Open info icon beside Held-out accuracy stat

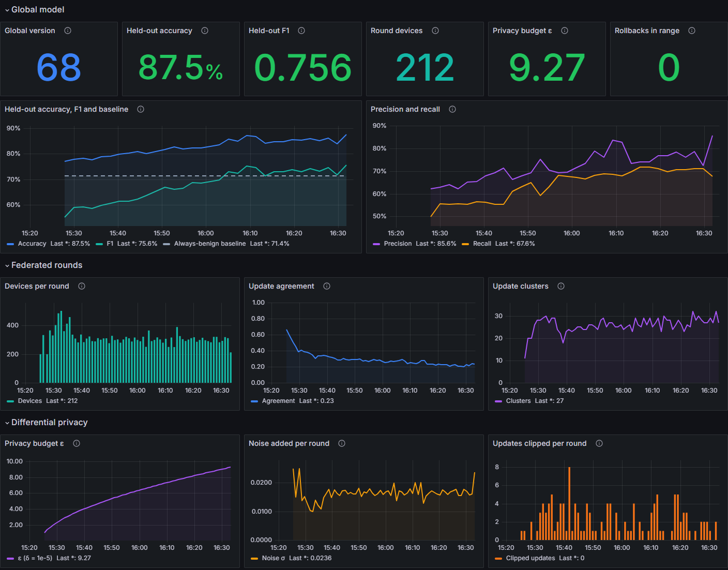pyautogui.click(x=205, y=31)
